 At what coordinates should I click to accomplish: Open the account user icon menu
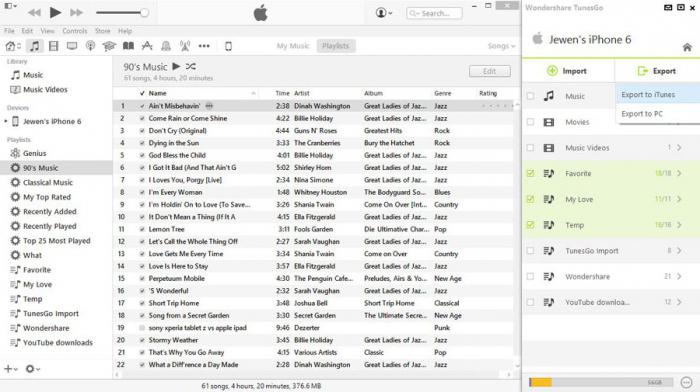tap(383, 13)
